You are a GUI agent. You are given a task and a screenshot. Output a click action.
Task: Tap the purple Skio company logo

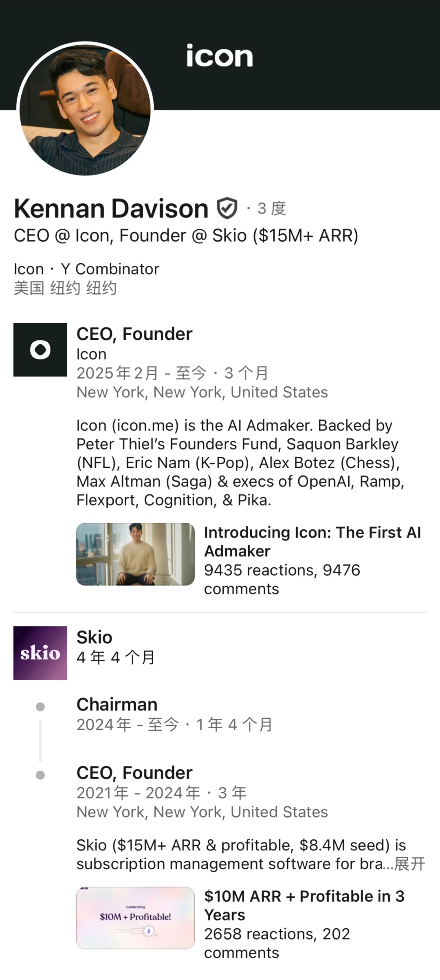tap(40, 653)
